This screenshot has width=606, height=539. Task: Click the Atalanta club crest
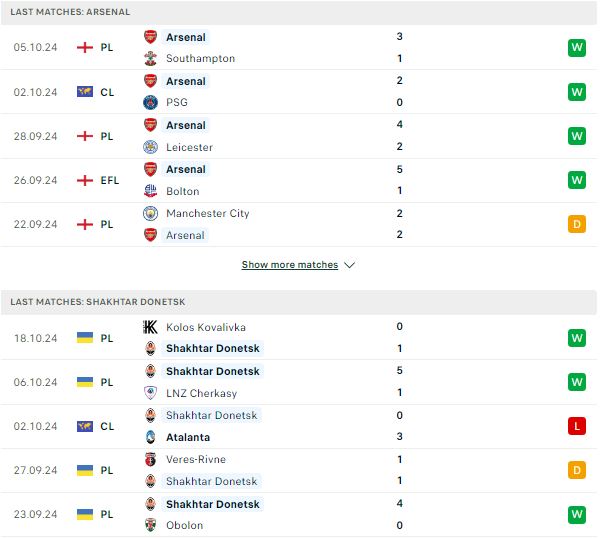tap(150, 437)
